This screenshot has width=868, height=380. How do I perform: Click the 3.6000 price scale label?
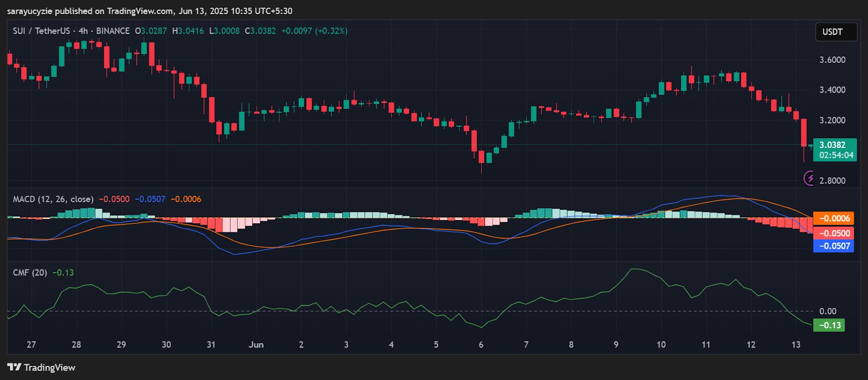[832, 60]
